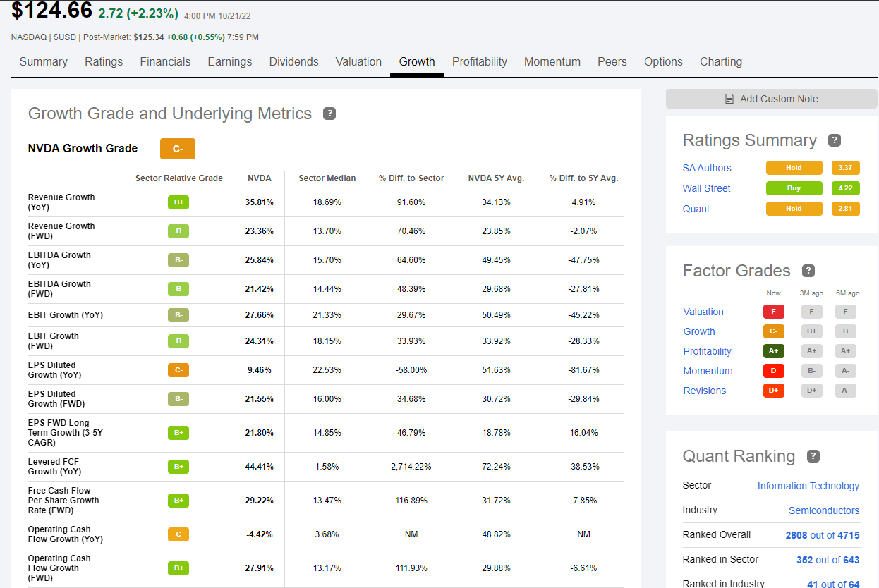Open Quant rating link
Image resolution: width=879 pixels, height=588 pixels.
tap(696, 209)
